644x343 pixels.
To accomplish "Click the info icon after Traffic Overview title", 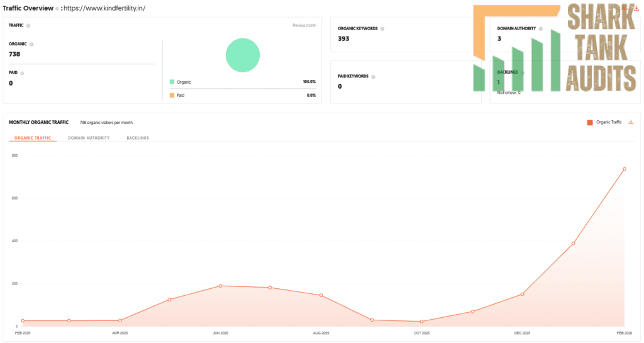I will (x=57, y=8).
